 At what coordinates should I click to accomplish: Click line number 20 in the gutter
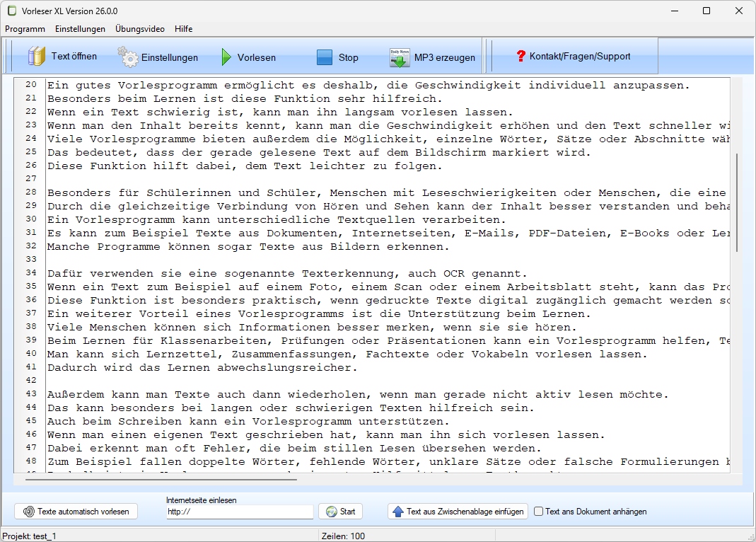pyautogui.click(x=31, y=84)
